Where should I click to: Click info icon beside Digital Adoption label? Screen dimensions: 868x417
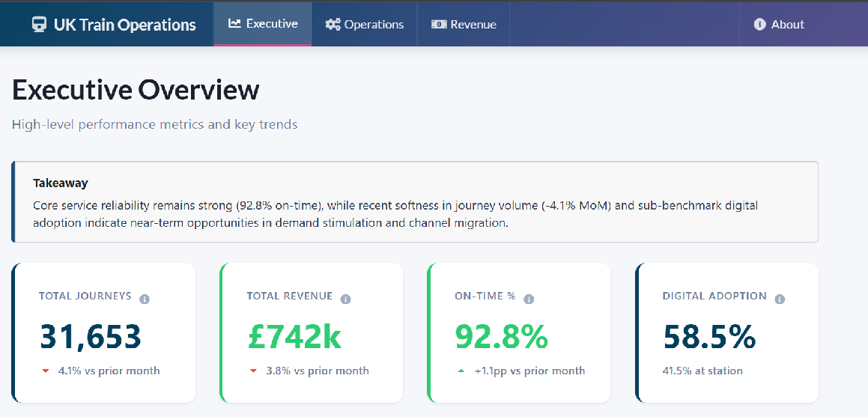coord(780,299)
